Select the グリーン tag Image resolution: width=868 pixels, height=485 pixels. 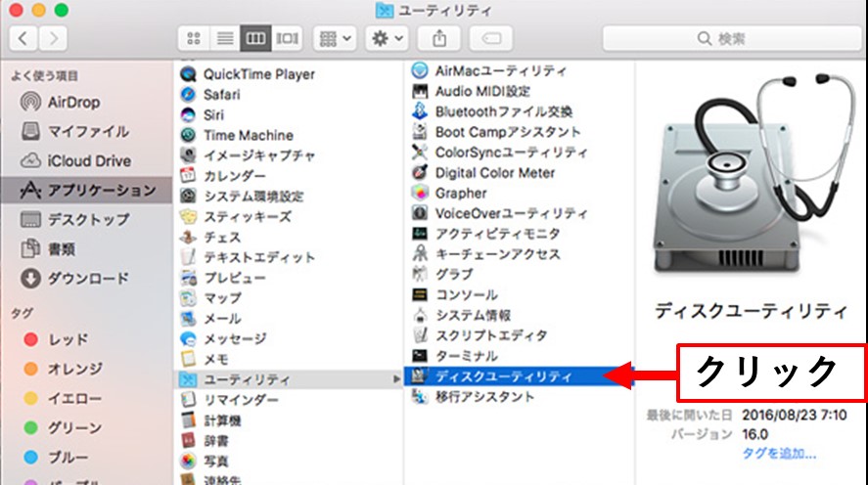[63, 427]
